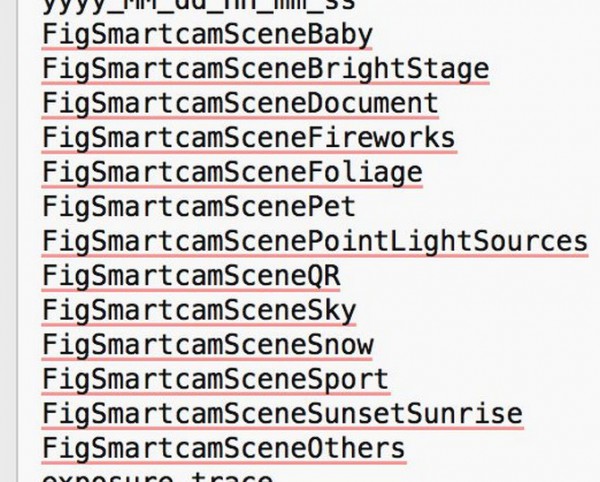
Task: Click the FigSmartcamSceneOthers entry
Action: coord(224,447)
